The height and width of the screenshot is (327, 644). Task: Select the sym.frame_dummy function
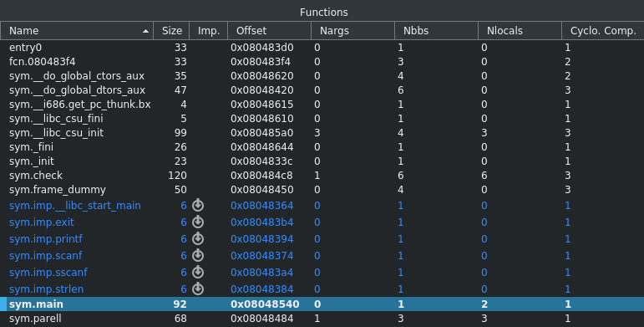click(322, 190)
